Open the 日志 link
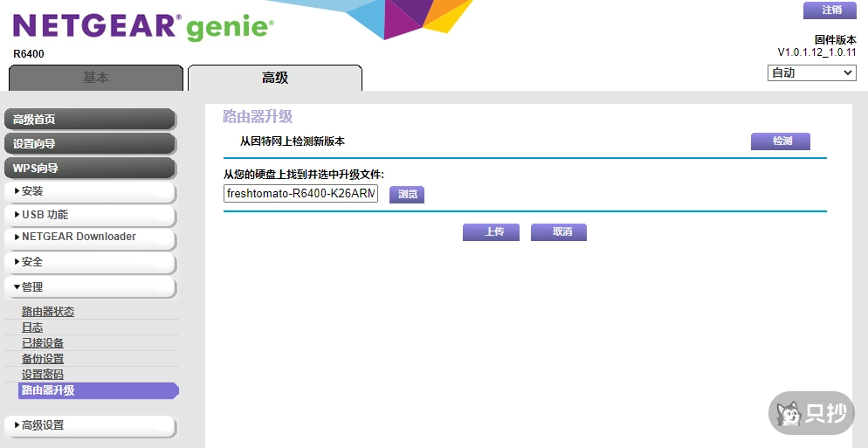The height and width of the screenshot is (448, 868). [32, 327]
